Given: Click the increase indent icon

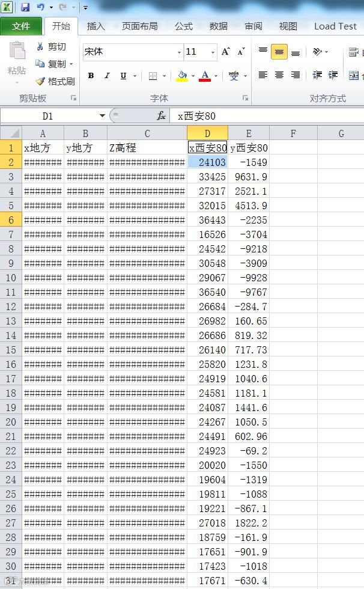Looking at the screenshot, I should tap(333, 75).
